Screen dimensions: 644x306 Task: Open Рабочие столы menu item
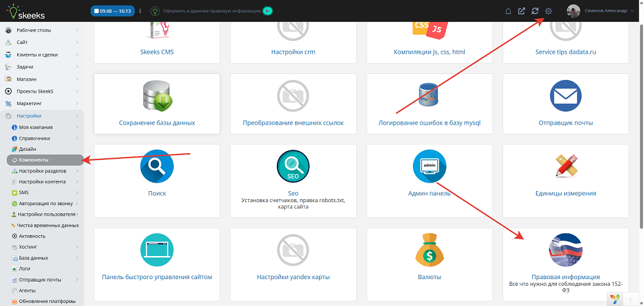click(x=42, y=30)
